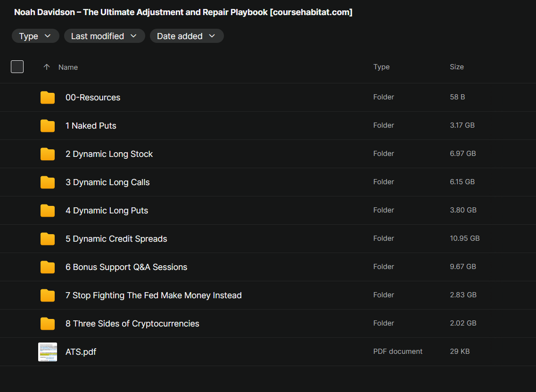This screenshot has width=536, height=392.
Task: Open the Date added filter dropdown
Action: click(186, 36)
